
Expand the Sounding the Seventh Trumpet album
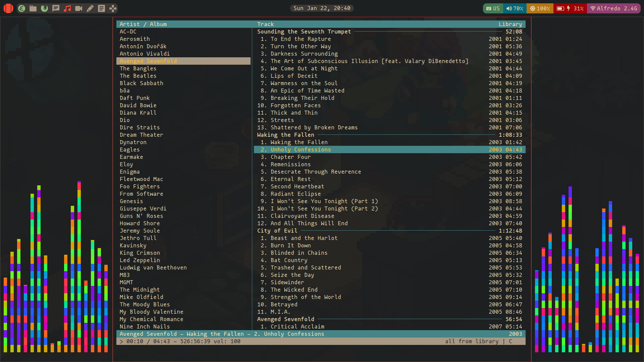click(304, 32)
